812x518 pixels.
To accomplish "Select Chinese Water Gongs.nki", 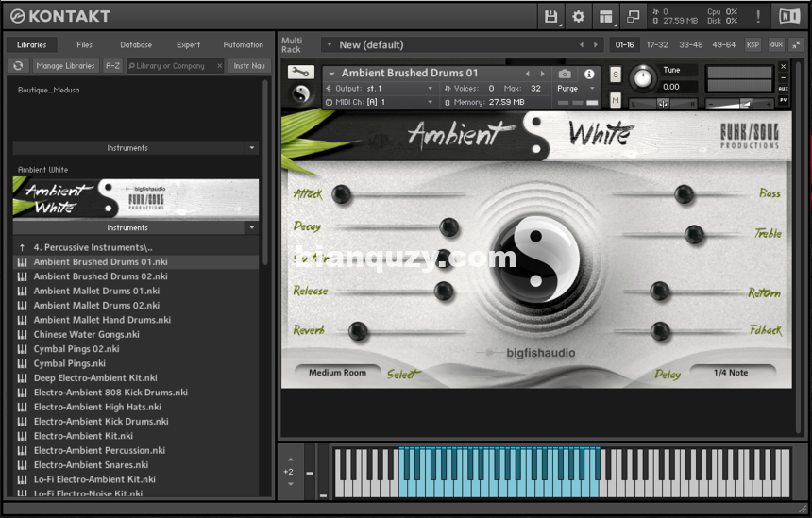I will point(86,334).
